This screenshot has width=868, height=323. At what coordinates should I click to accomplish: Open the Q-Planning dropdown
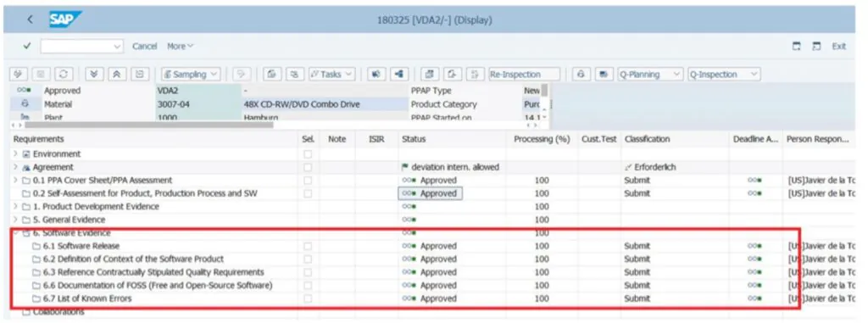tap(650, 75)
